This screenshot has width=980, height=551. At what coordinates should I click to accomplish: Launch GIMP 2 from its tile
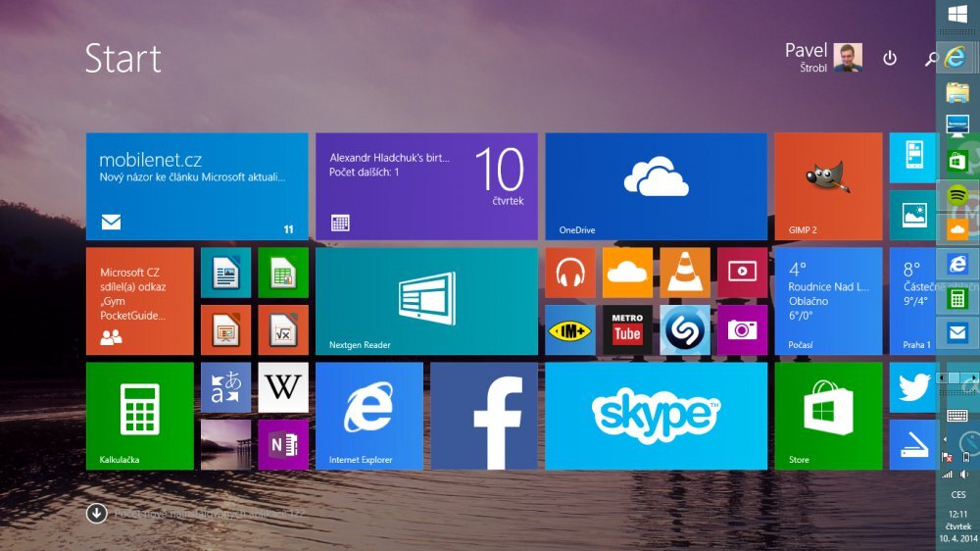coord(828,186)
